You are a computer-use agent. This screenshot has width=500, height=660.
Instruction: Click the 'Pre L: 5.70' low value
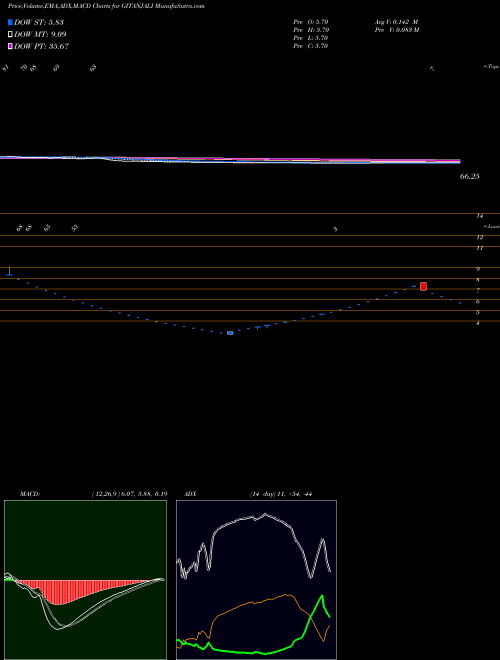[x=311, y=38]
